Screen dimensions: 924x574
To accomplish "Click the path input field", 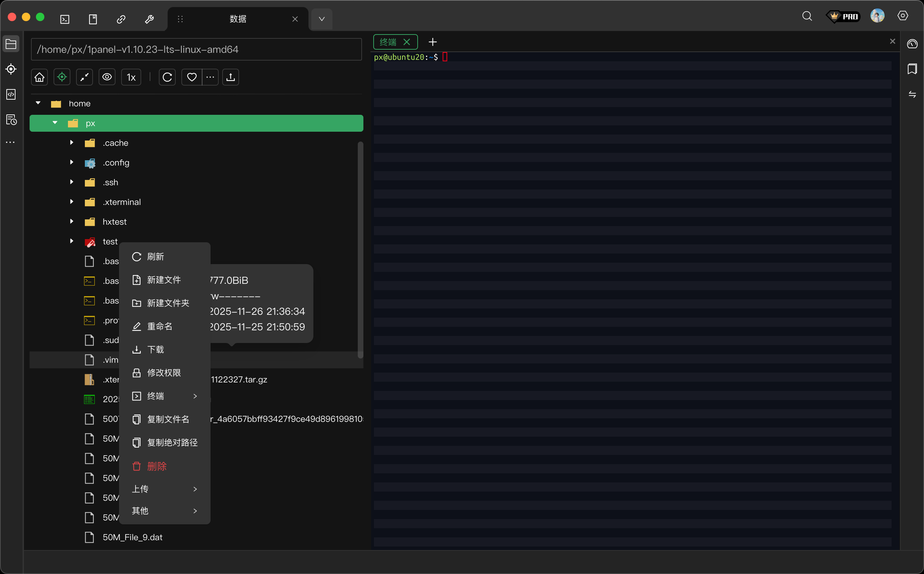I will 196,49.
